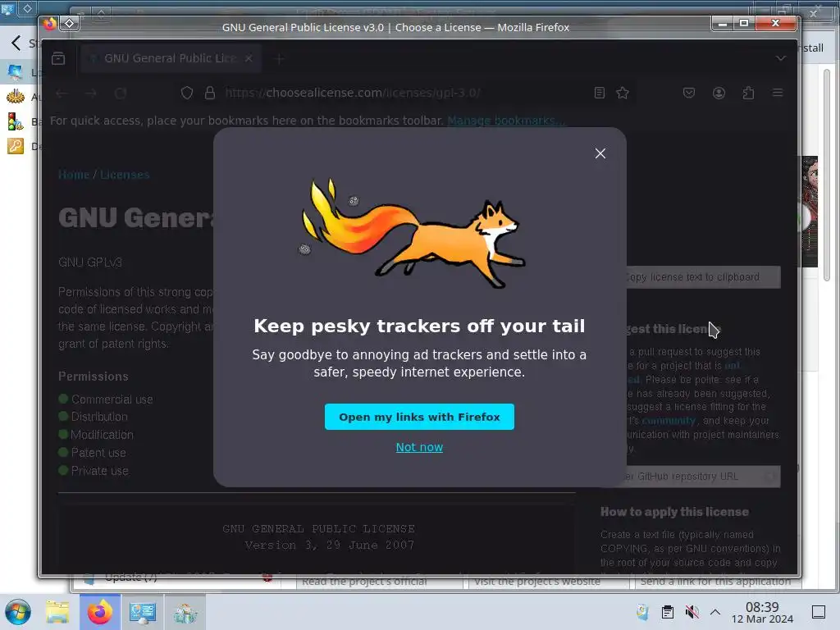Select the 'Private use' permission item
Image resolution: width=840 pixels, height=630 pixels.
(x=94, y=471)
